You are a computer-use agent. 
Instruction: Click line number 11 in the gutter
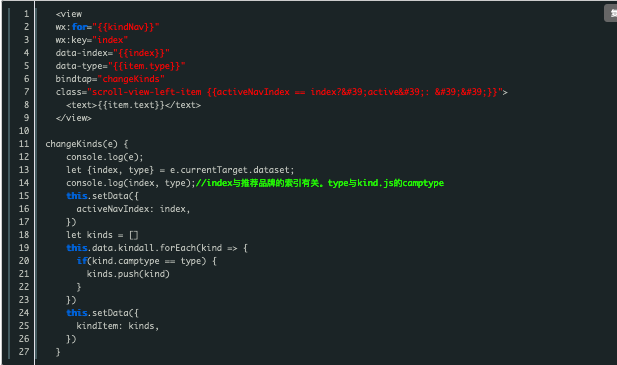click(x=24, y=144)
